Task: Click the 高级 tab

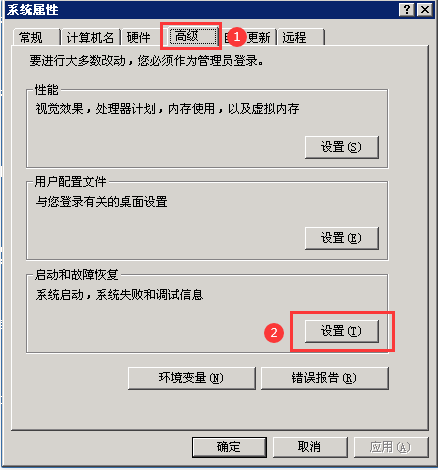Action: pyautogui.click(x=193, y=36)
